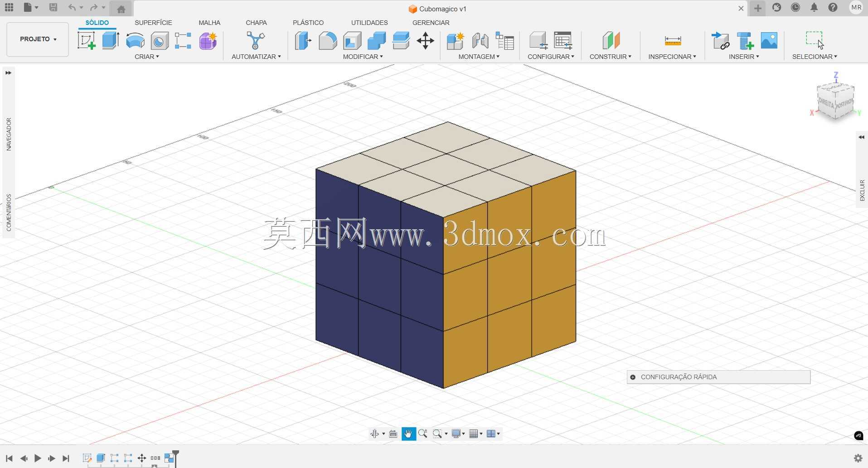Click the Insert Derive link icon
This screenshot has height=468, width=868.
coord(720,41)
